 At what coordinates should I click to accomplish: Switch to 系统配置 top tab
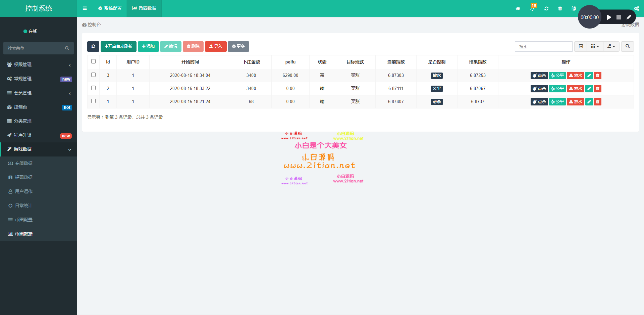pyautogui.click(x=110, y=8)
